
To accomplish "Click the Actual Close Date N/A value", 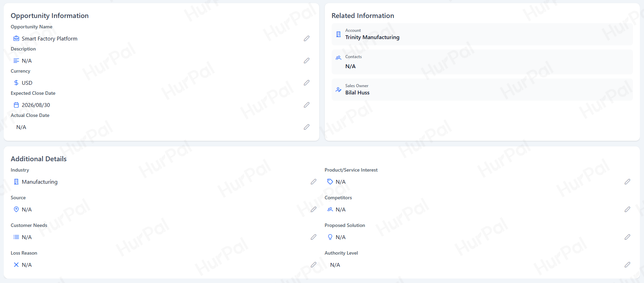I will tap(21, 127).
